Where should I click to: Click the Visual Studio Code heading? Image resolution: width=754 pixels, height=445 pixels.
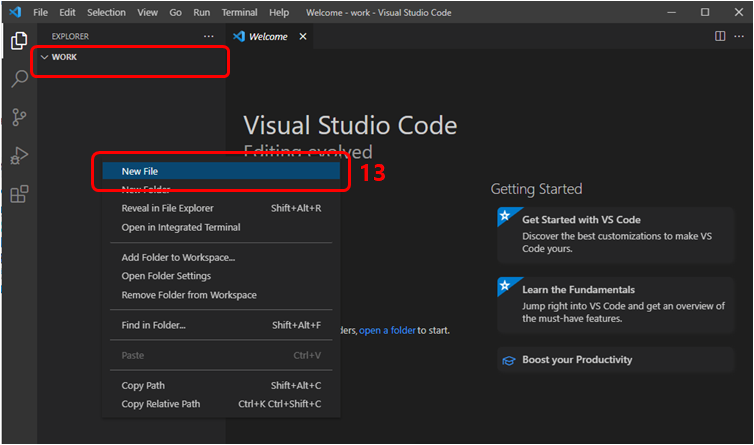pos(350,126)
